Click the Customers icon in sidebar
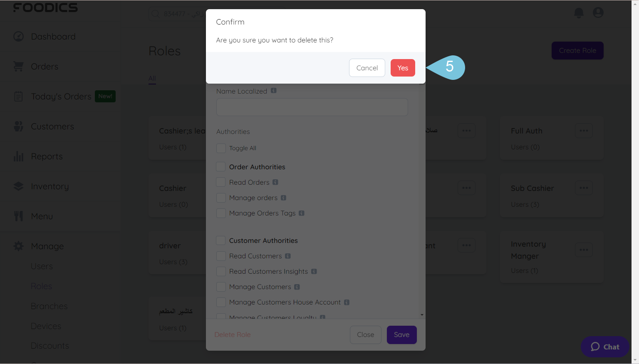The height and width of the screenshot is (364, 639). click(x=18, y=126)
